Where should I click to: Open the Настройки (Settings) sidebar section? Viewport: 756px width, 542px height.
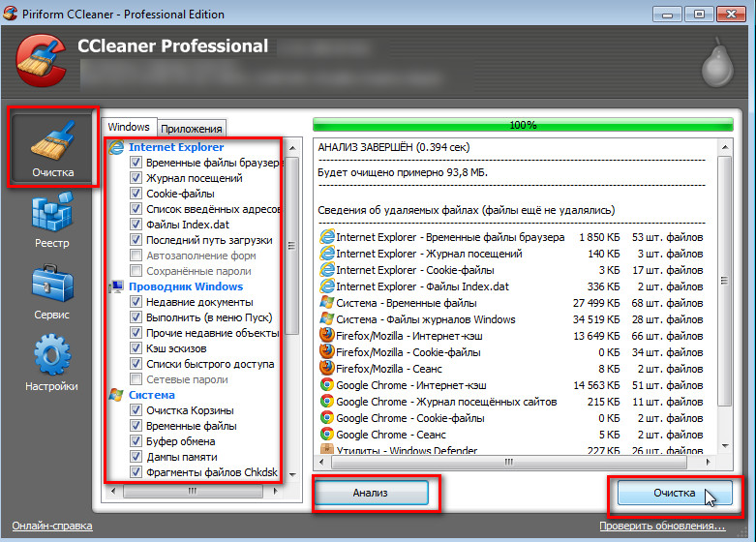(x=51, y=363)
